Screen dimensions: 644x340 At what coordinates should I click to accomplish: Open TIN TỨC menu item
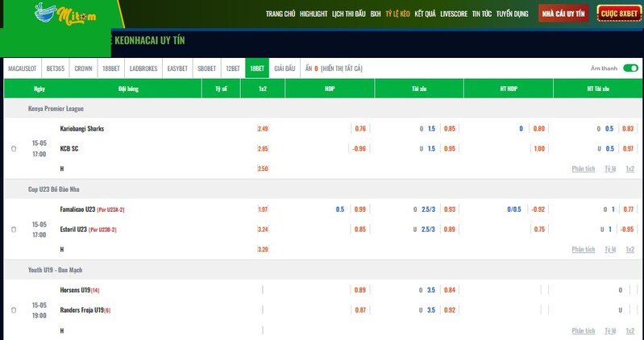(482, 14)
